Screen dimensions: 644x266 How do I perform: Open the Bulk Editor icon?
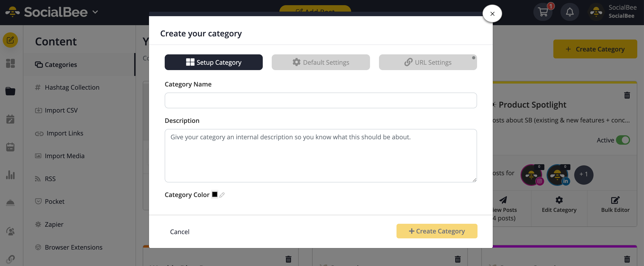point(615,200)
